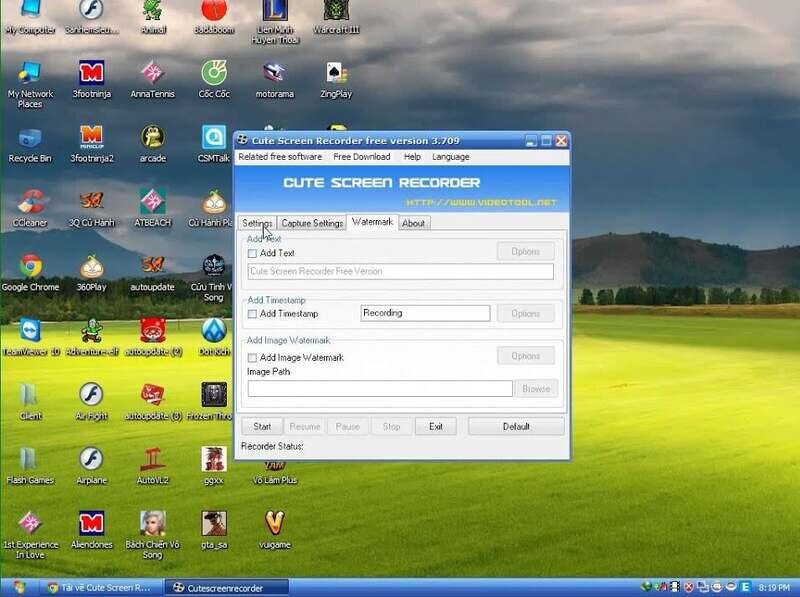Viewport: 800px width, 597px height.
Task: Open the vuigame desktop icon
Action: point(275,523)
